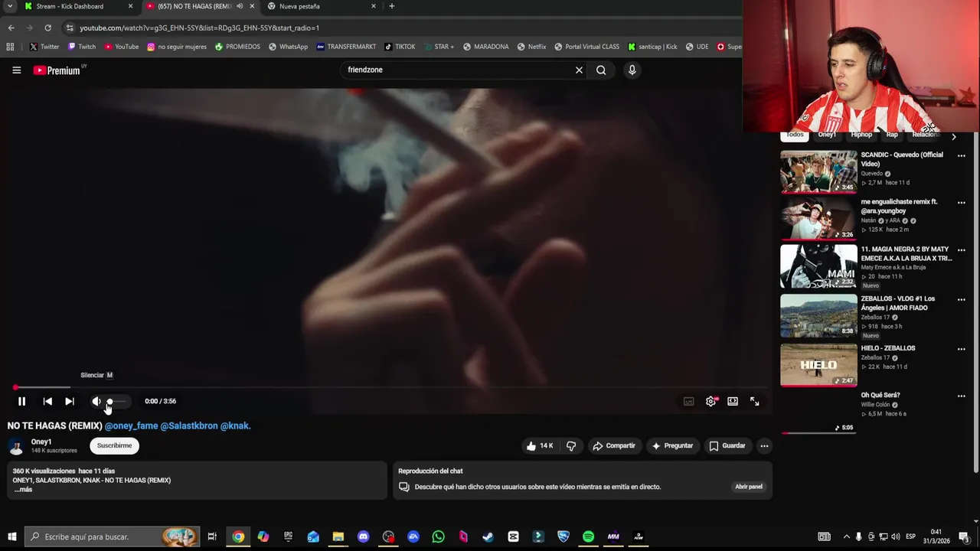Select the Rap filter chip
This screenshot has width=980, height=551.
(x=892, y=135)
